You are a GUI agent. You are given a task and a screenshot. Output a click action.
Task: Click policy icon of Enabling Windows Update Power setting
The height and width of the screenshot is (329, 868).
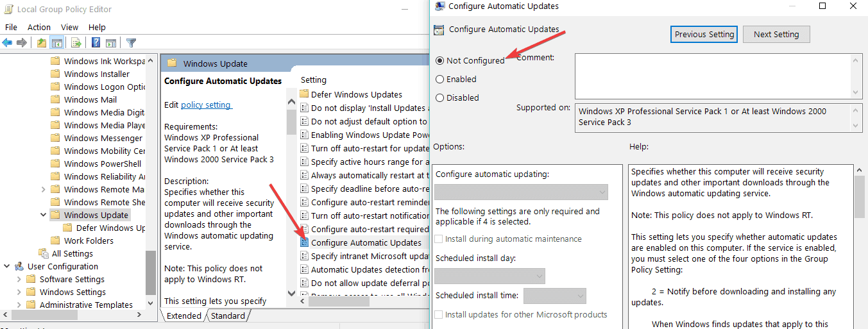tap(305, 135)
